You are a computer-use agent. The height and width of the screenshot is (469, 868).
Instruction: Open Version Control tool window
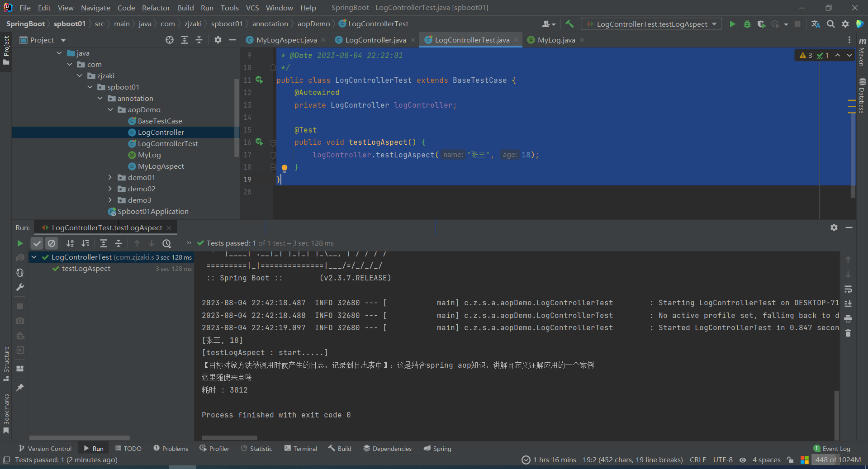45,449
